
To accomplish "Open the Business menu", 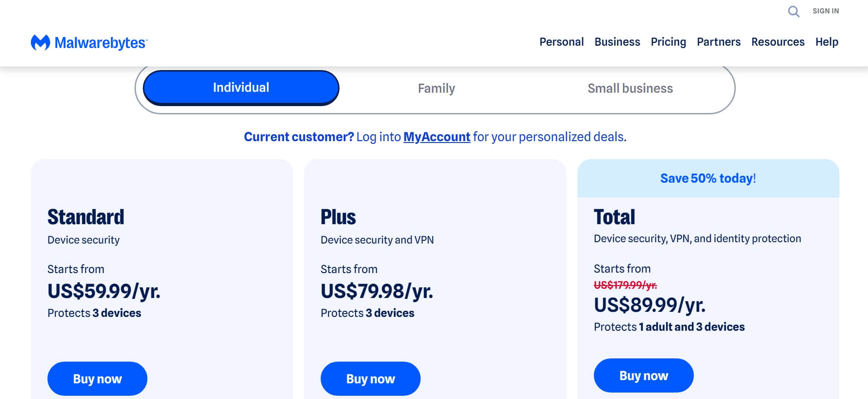I will pyautogui.click(x=617, y=42).
